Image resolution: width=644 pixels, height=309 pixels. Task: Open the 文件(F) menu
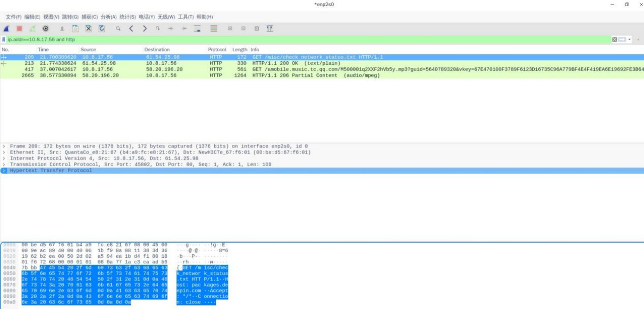[x=14, y=17]
